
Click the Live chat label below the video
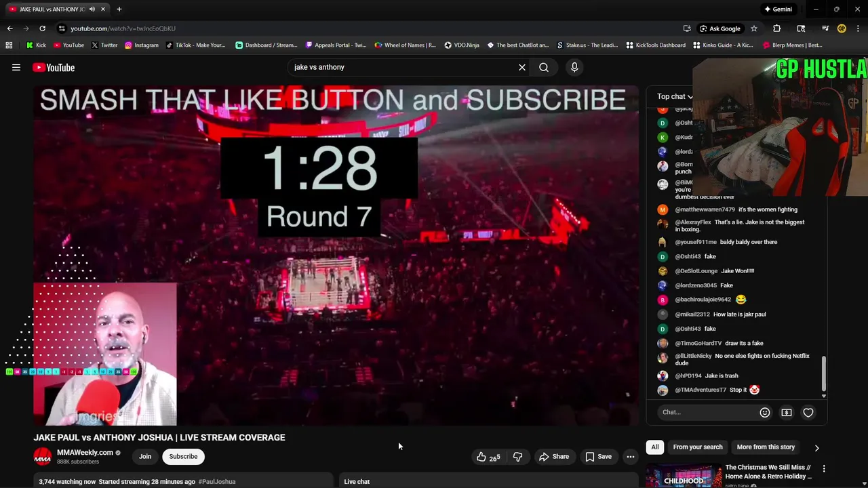pos(357,482)
